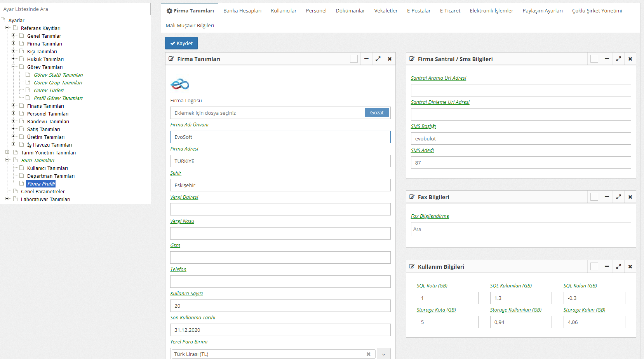The height and width of the screenshot is (359, 644).
Task: Open the E-Ticaret tab
Action: pos(450,11)
